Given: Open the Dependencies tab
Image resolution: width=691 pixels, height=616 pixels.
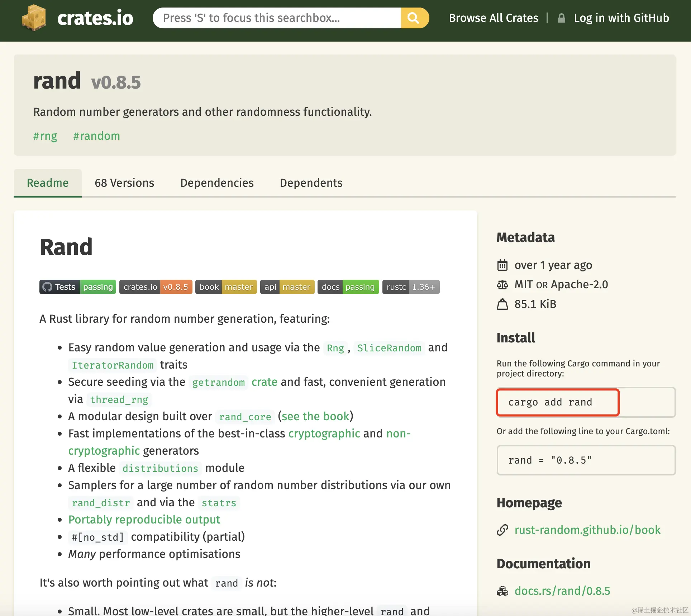Looking at the screenshot, I should tap(217, 183).
